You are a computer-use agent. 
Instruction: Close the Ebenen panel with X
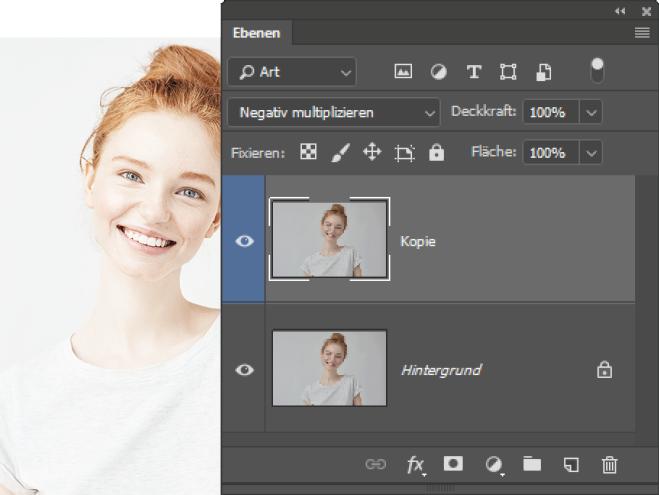647,11
